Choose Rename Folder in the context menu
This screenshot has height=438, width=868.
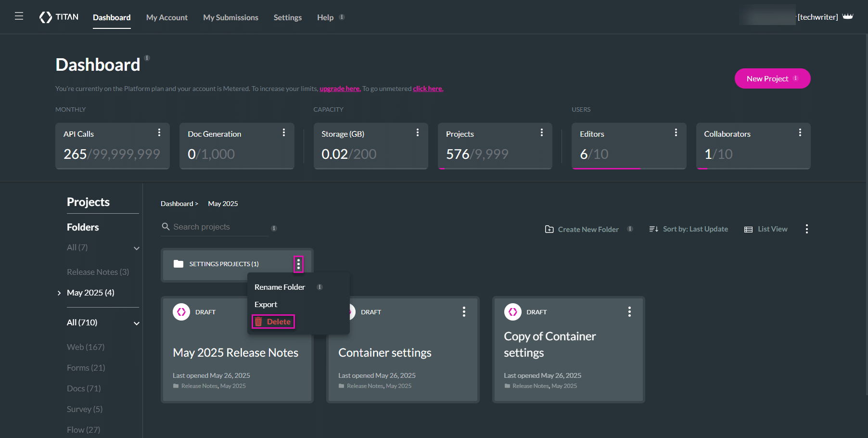[280, 287]
